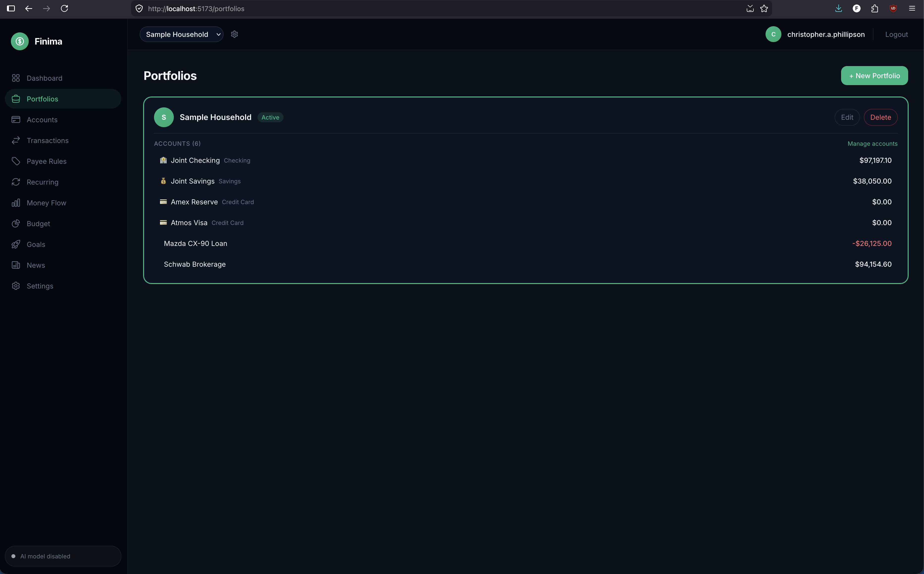Click the Amex Reserve account name
Viewport: 924px width, 574px height.
(x=194, y=202)
